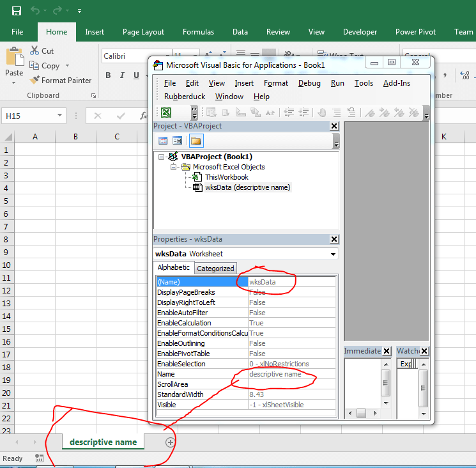Click the Redo arrow in Excel title bar

[57, 11]
